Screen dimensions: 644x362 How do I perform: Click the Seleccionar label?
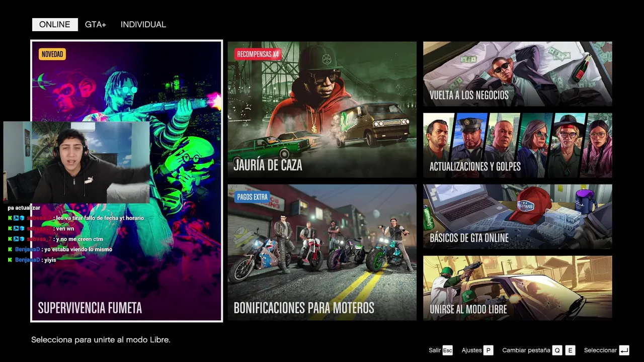[600, 350]
